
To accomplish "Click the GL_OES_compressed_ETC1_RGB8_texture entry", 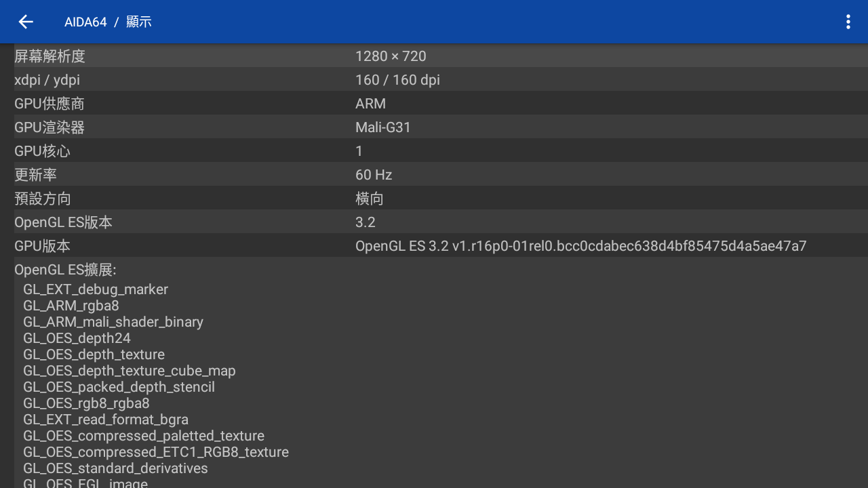I will (156, 452).
